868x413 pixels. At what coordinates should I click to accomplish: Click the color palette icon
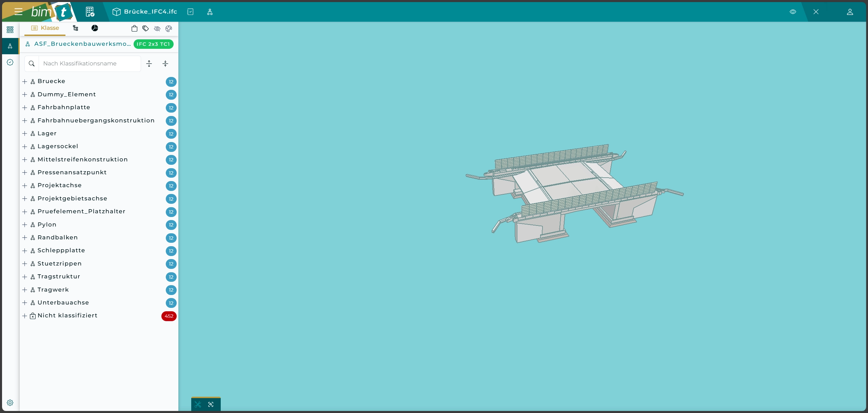[169, 28]
